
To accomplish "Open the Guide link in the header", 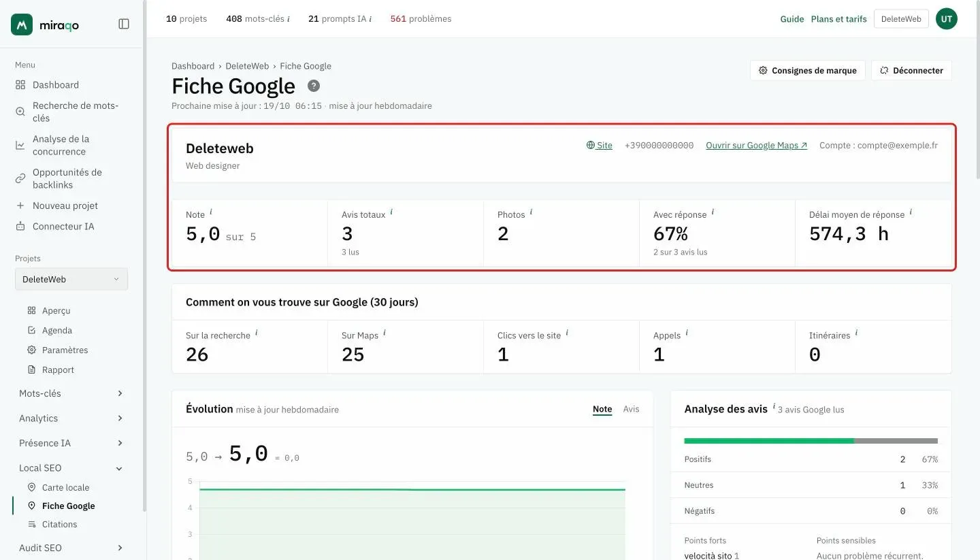I will [792, 19].
